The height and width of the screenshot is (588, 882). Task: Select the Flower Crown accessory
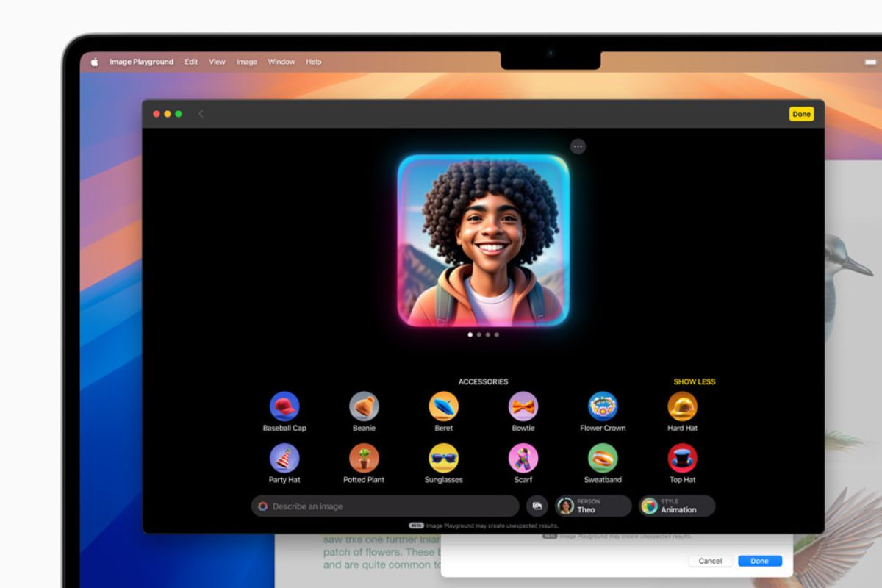pos(602,407)
